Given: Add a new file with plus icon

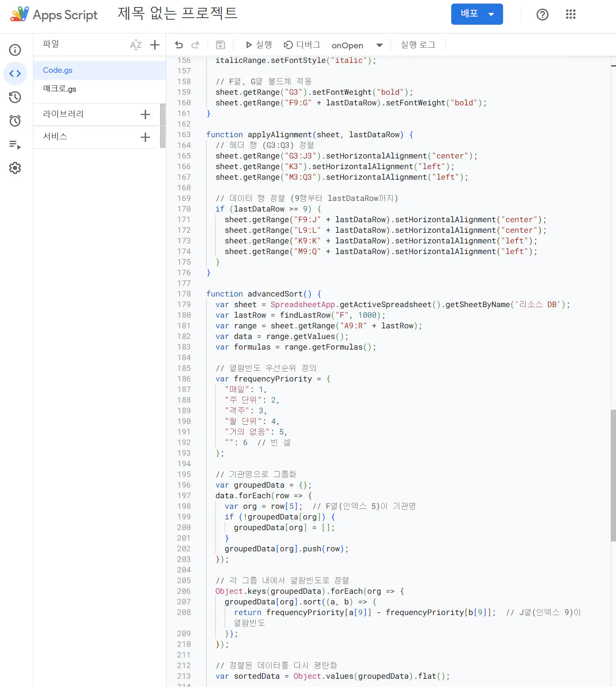Looking at the screenshot, I should pyautogui.click(x=155, y=45).
